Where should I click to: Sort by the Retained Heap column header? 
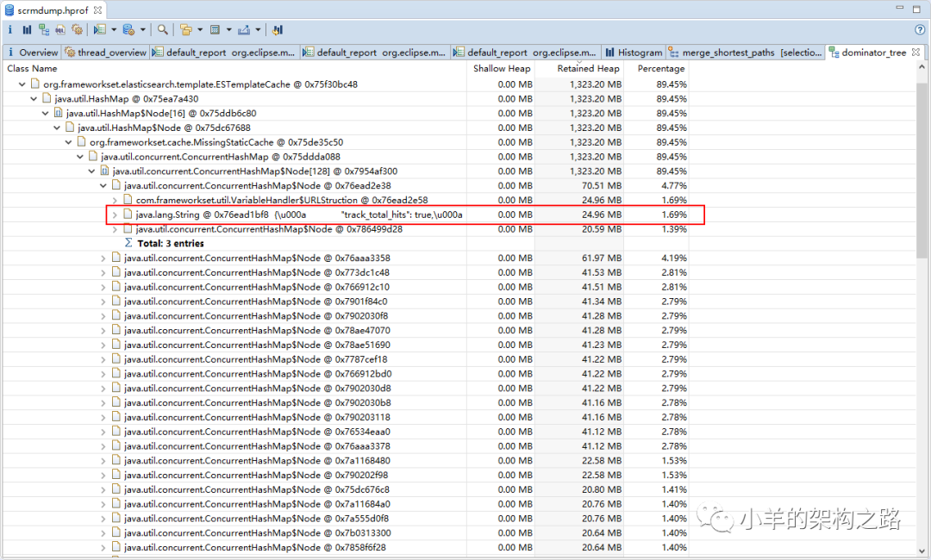(579, 68)
